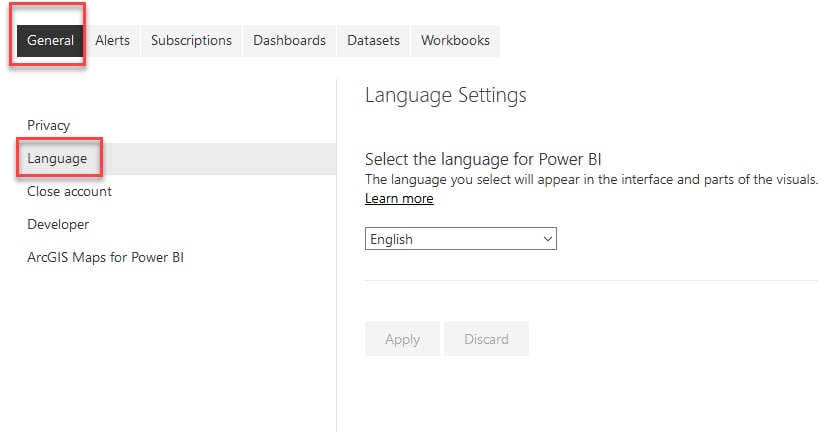Select ArcGIS Maps for Power BI

[x=105, y=258]
